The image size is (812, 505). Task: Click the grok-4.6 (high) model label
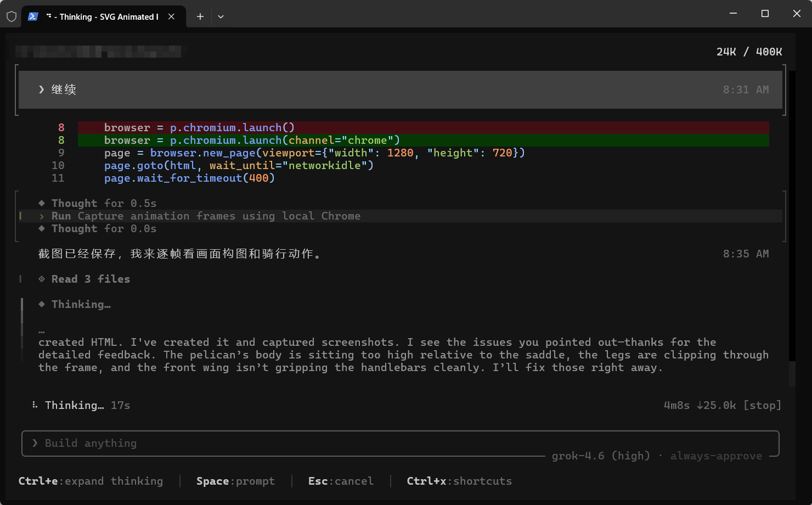(601, 456)
